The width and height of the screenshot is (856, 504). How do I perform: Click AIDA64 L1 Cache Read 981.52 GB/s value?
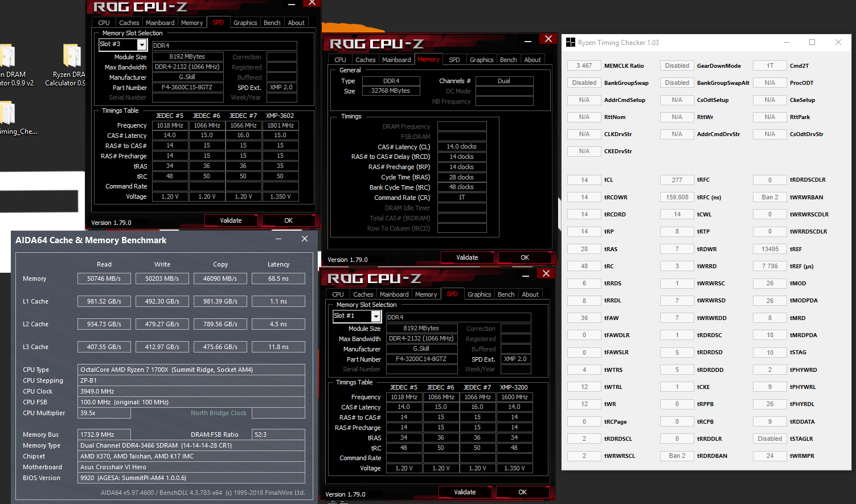pos(104,301)
